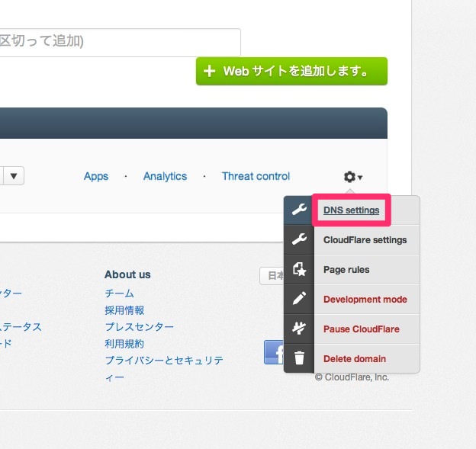Viewport: 476px width, 449px height.
Task: Expand the dropdown arrow left of Apps
Action: click(14, 175)
